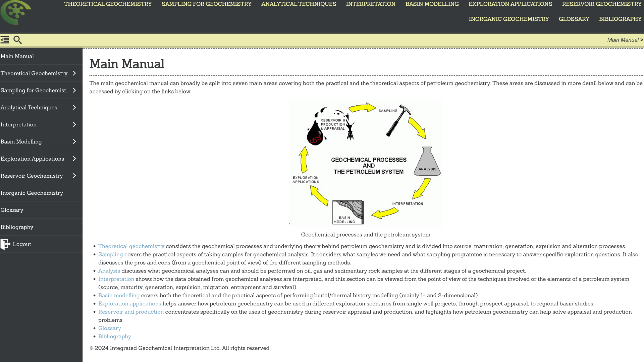Screen dimensions: 644x362
Task: Click the search magnifying glass icon
Action: tap(18, 40)
